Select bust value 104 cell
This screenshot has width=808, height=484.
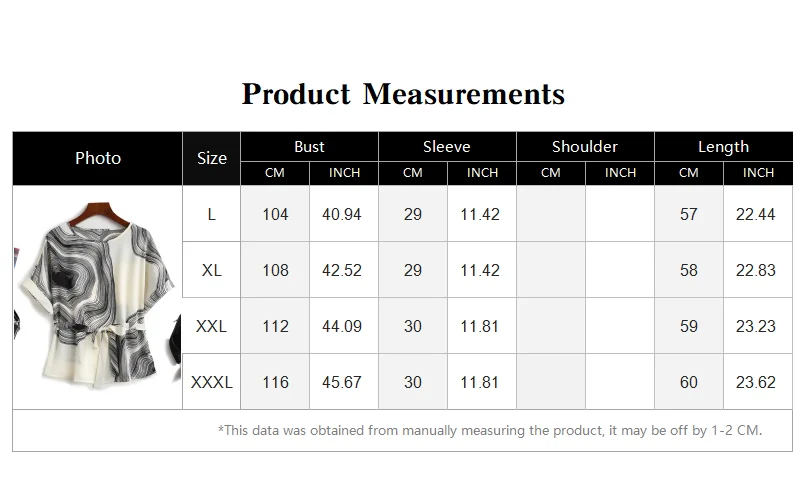(x=275, y=214)
